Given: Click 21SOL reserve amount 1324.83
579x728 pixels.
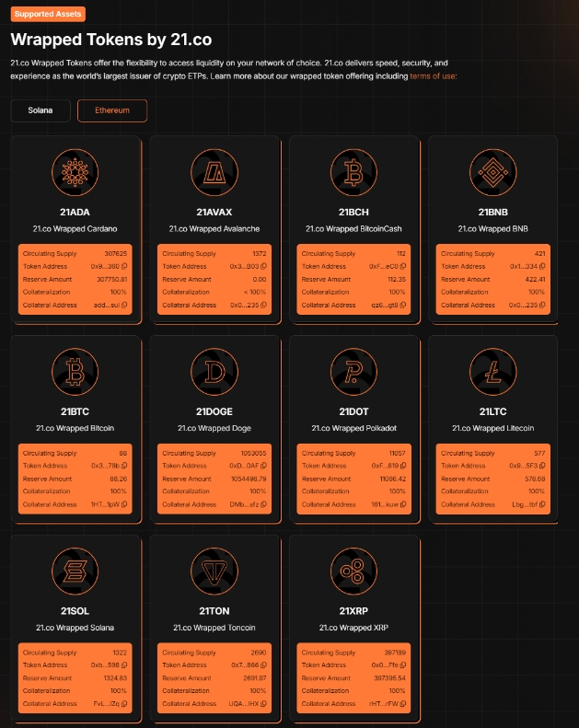Looking at the screenshot, I should click(x=115, y=678).
